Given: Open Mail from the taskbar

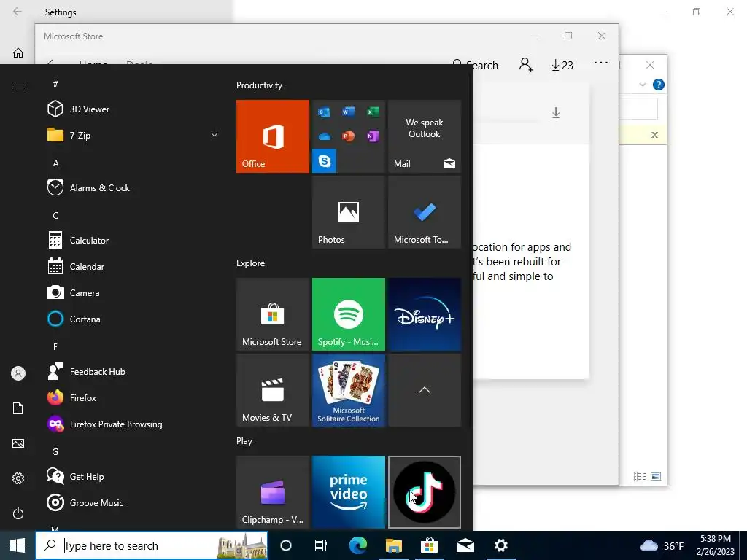Looking at the screenshot, I should point(465,545).
